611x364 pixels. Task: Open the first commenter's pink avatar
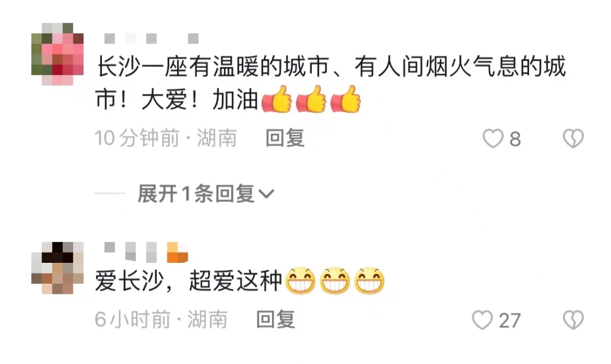(x=57, y=54)
